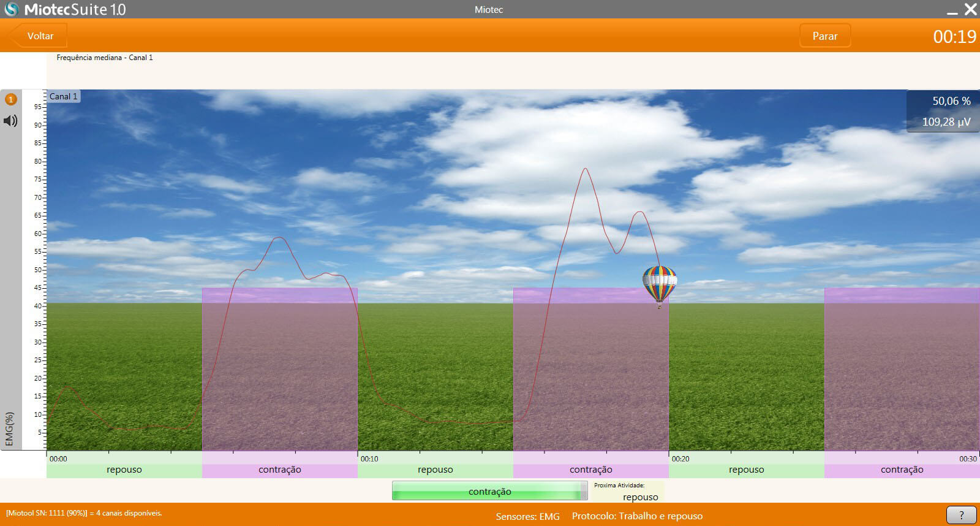Toggle the speaker sound icon
Viewport: 980px width, 526px height.
coord(10,121)
